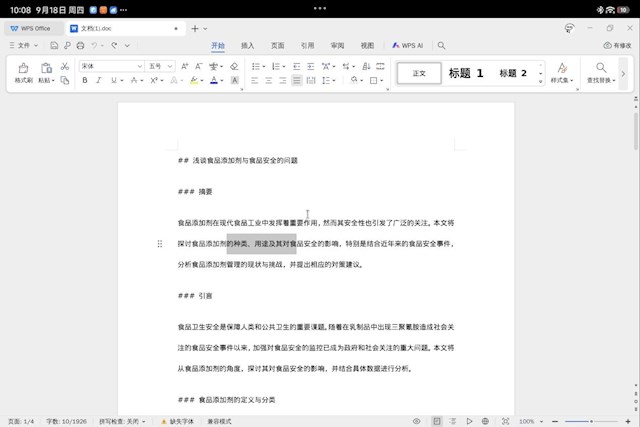Click the Clear Formatting eraser icon

pos(234,66)
